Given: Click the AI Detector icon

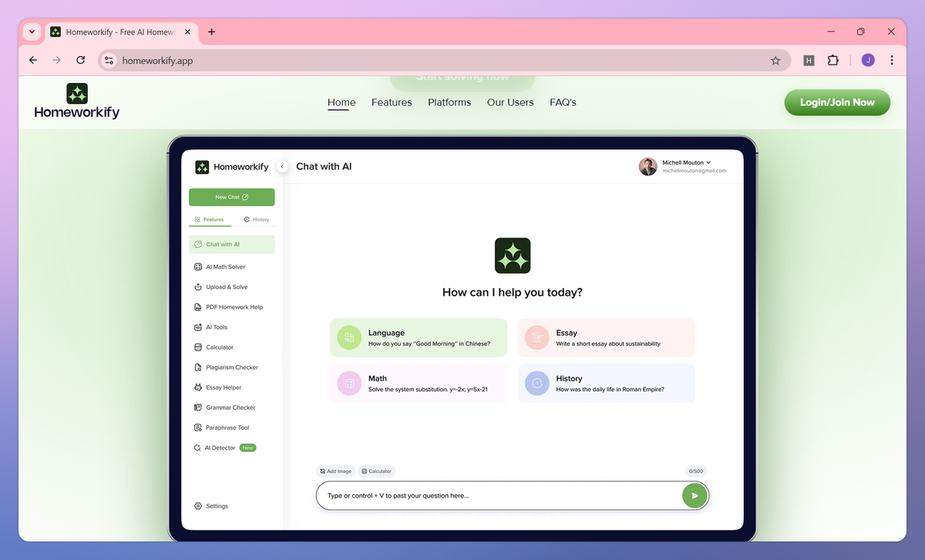Looking at the screenshot, I should click(198, 448).
